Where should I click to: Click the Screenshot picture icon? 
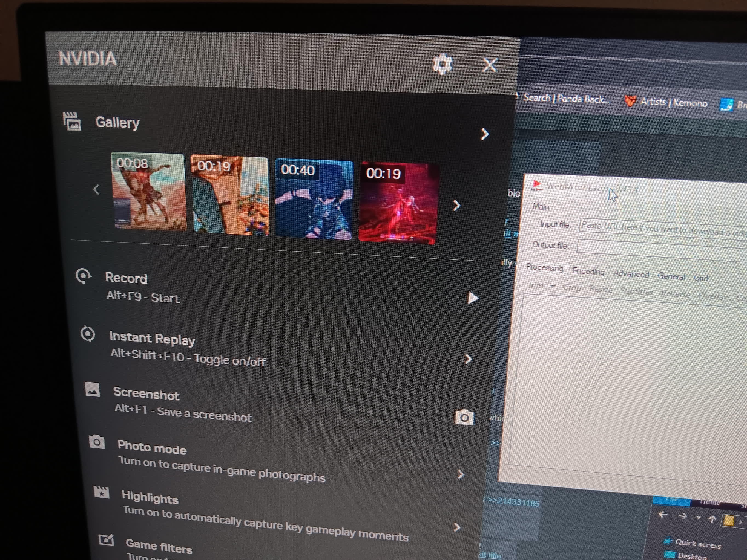(x=92, y=389)
